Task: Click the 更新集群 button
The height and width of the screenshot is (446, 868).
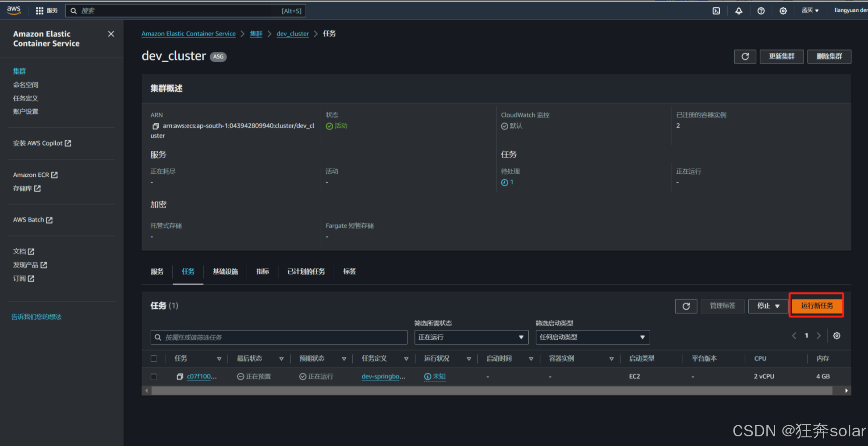Action: (x=782, y=57)
